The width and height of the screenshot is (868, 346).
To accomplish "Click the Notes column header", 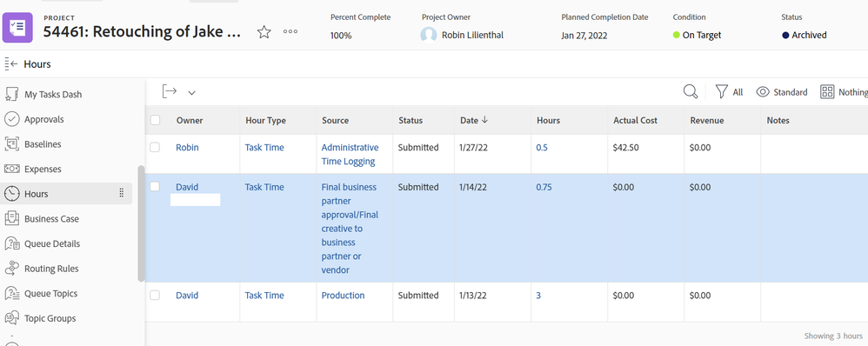I will [778, 120].
